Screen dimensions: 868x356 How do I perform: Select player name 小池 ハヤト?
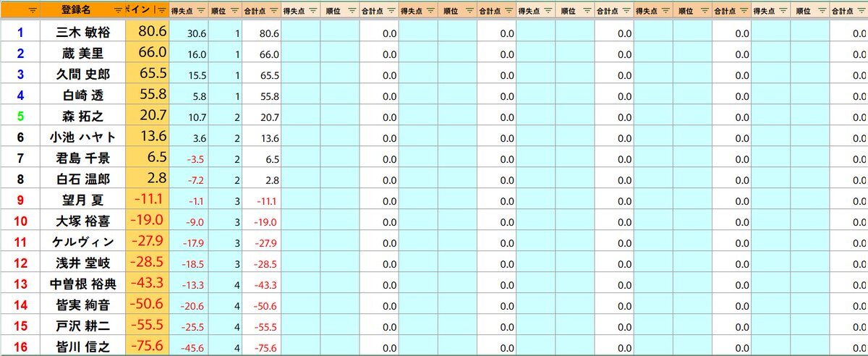point(82,137)
